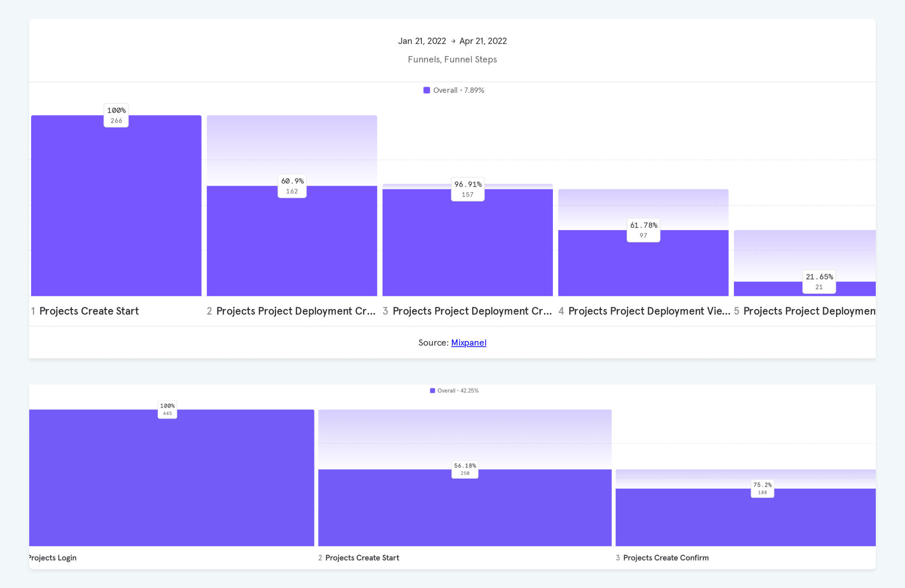Click the Projects Create Confirm step label
Image resolution: width=905 pixels, height=588 pixels.
click(666, 558)
